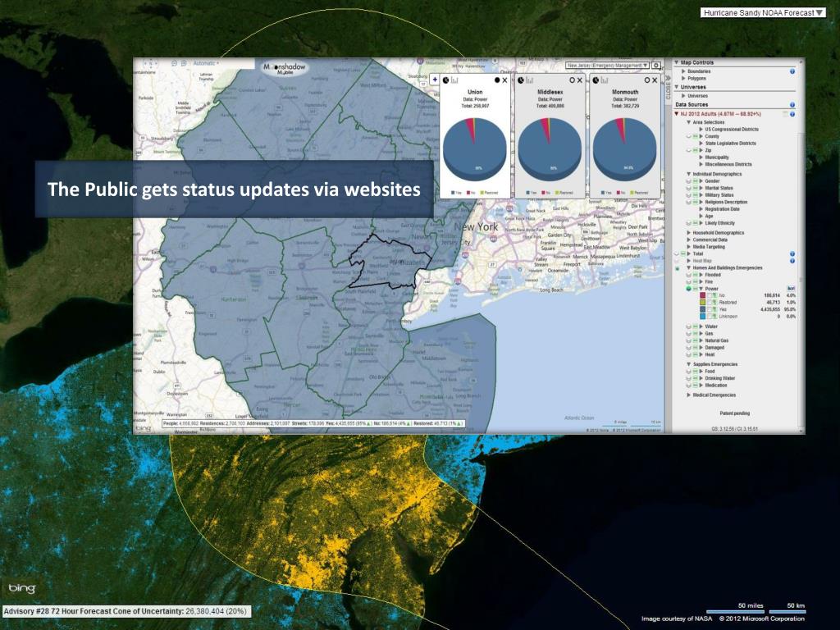Toggle the layer sphere beside Power

(689, 289)
